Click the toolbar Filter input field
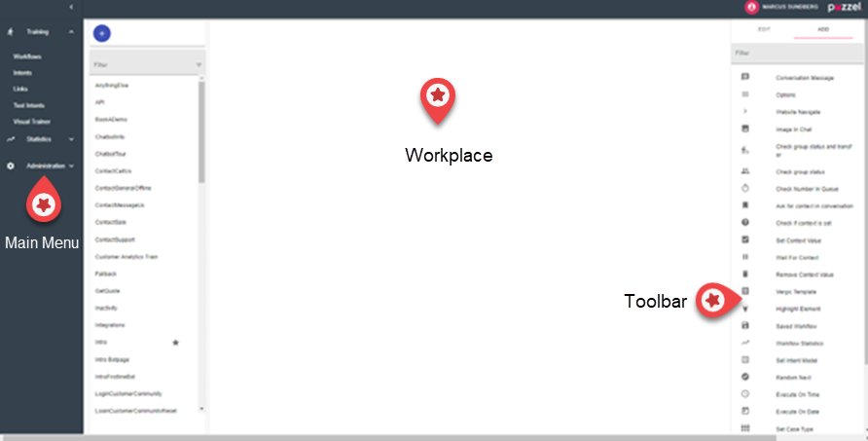 (x=798, y=53)
